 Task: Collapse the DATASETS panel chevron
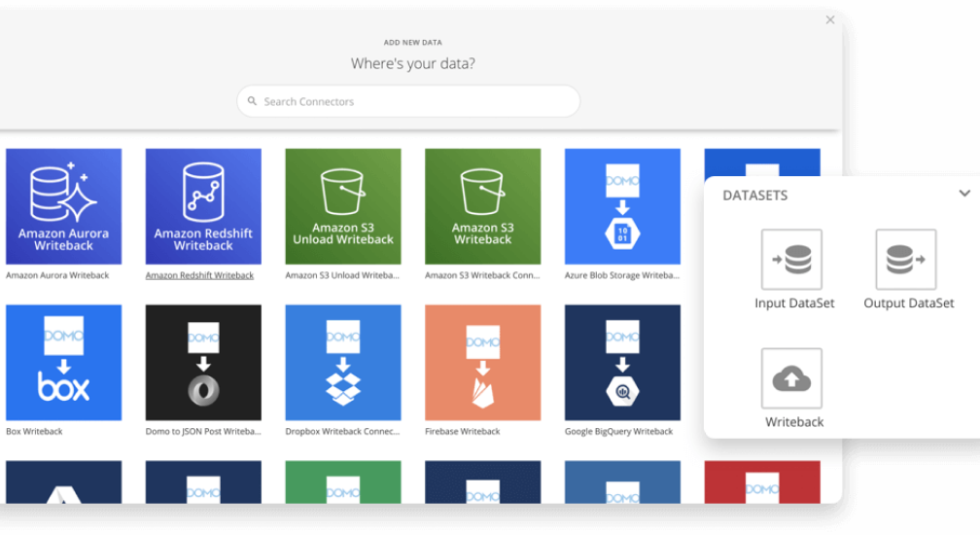964,194
